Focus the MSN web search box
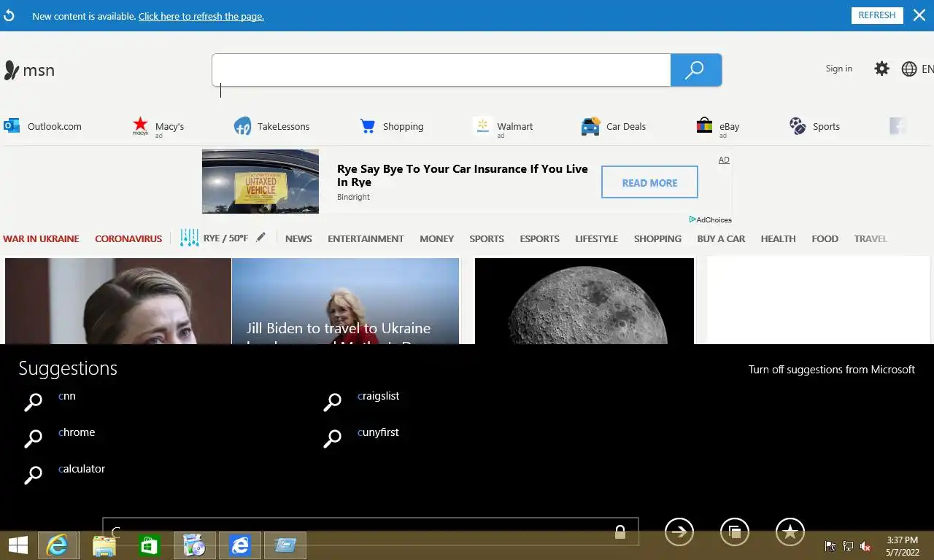Screen dimensions: 934x560 441,70
